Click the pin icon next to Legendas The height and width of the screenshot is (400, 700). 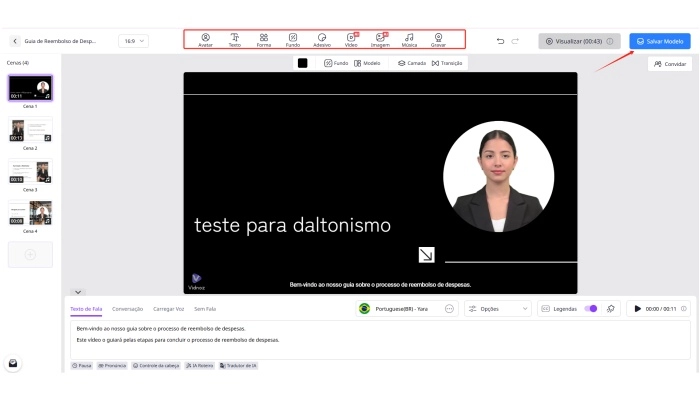(611, 309)
